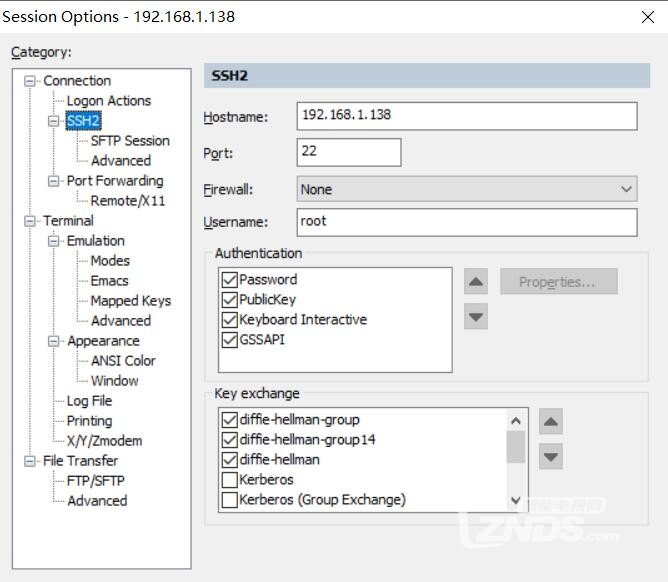Toggle diffie-hellman-group key exchange checkbox

pos(230,420)
